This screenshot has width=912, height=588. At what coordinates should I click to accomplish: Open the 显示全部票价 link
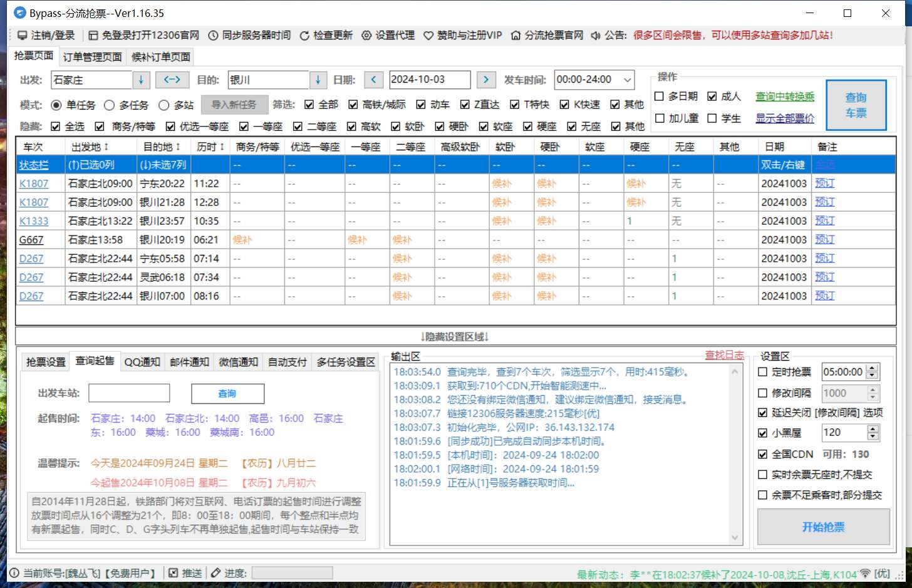(x=785, y=118)
